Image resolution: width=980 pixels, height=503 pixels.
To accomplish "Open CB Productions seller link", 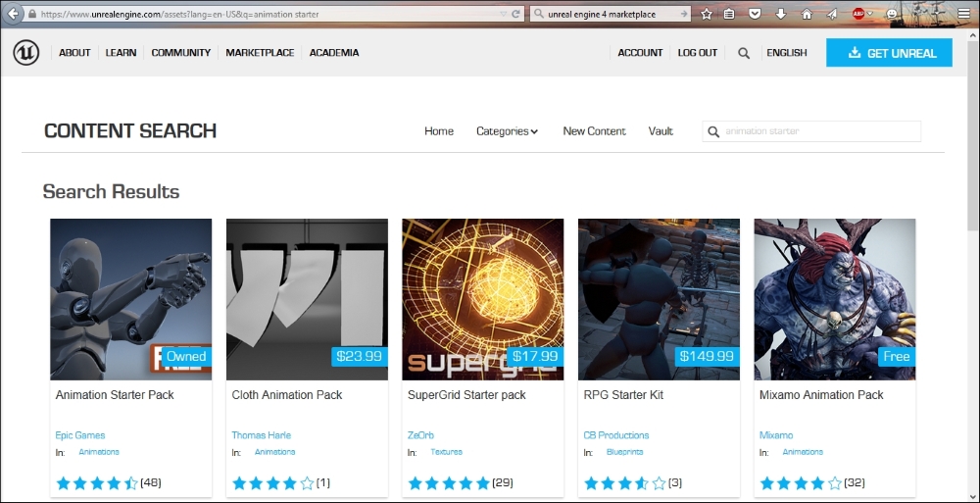I will tap(616, 435).
